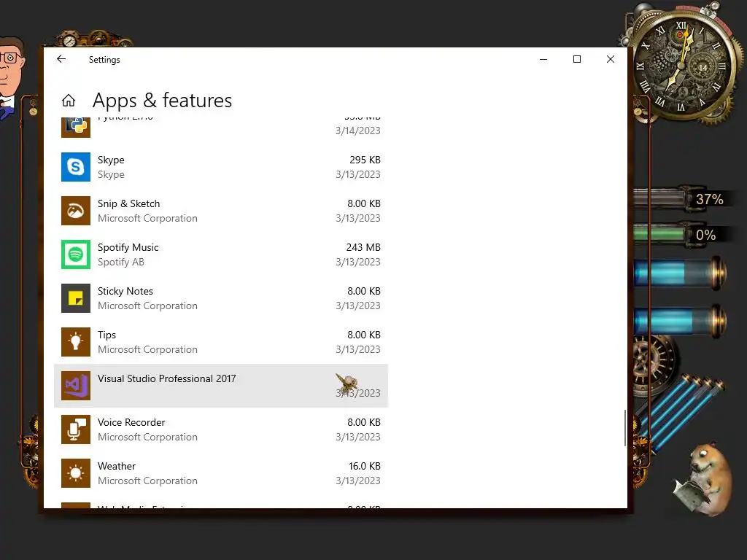Click the Tips lightbulb icon
Viewport: 747px width, 560px height.
pos(76,342)
